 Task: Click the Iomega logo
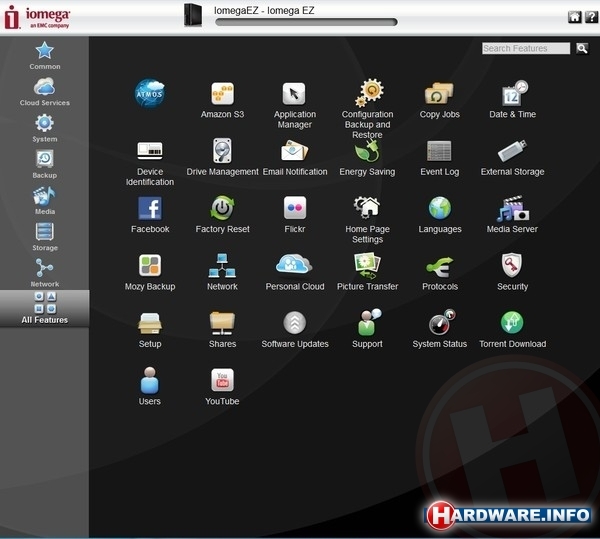pyautogui.click(x=37, y=18)
